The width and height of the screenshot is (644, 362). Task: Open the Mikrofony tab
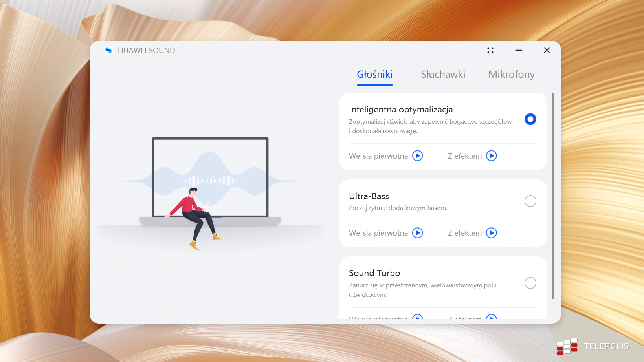click(x=511, y=75)
